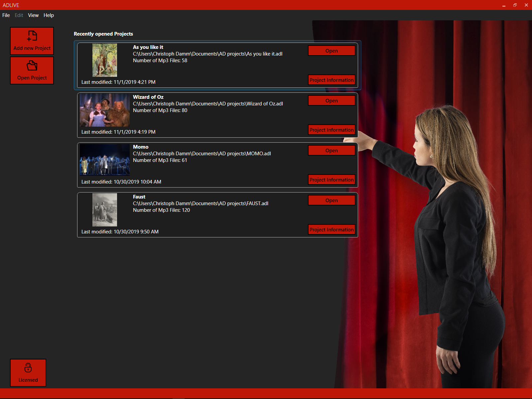Open the Momo project

point(332,150)
